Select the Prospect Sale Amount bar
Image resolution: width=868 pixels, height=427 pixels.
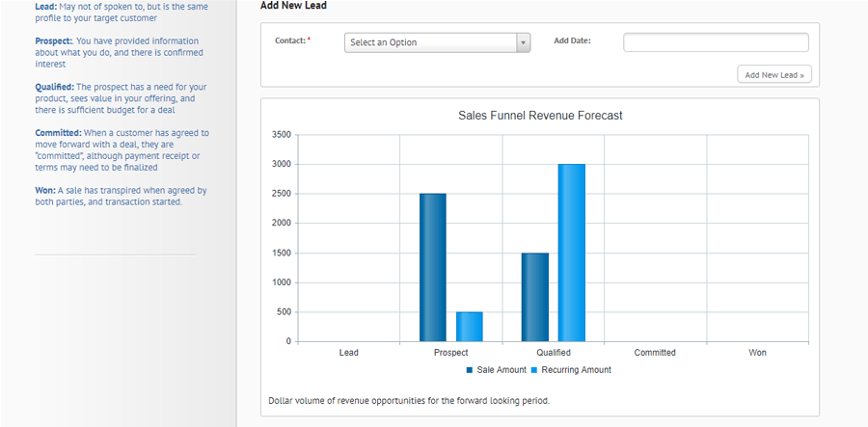[432, 267]
